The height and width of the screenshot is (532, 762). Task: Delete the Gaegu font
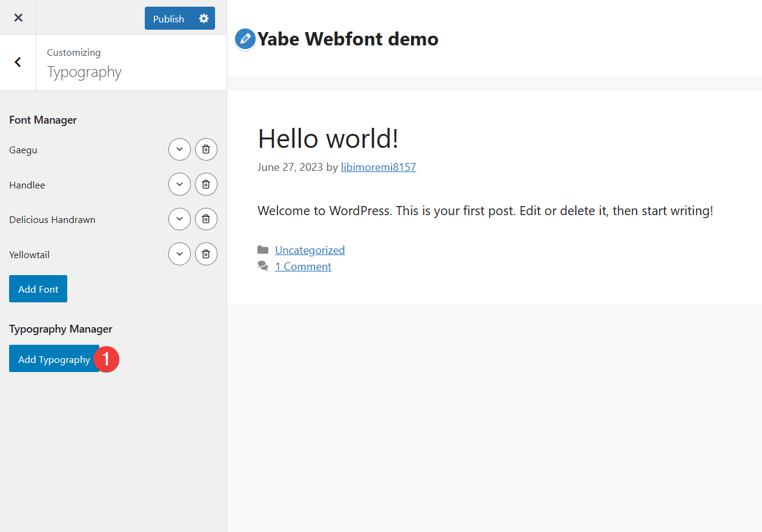[x=206, y=150]
